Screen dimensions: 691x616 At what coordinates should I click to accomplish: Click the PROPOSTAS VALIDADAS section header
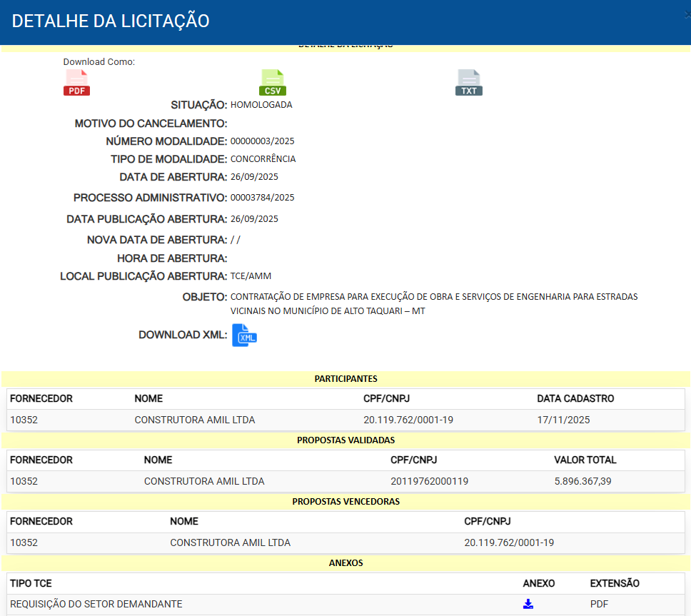345,440
